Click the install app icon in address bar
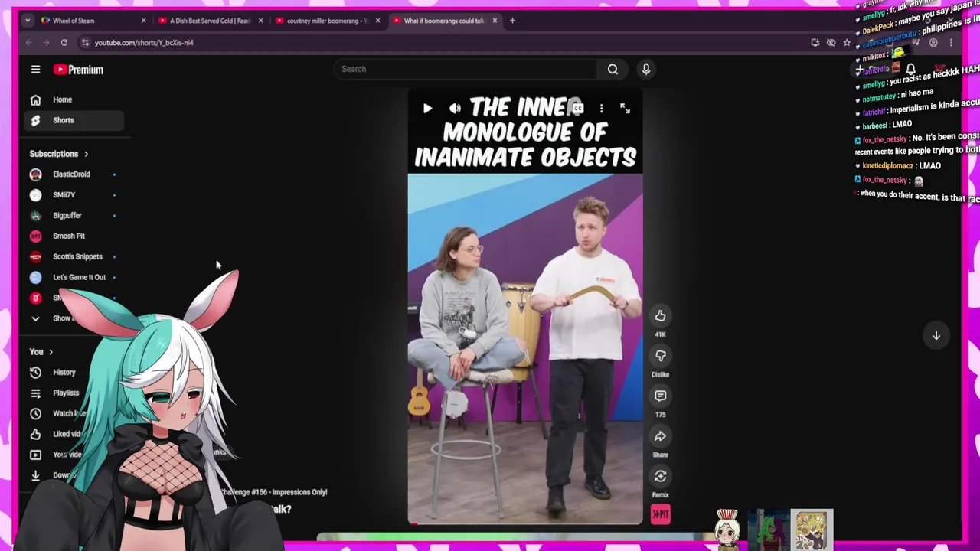 coord(815,43)
